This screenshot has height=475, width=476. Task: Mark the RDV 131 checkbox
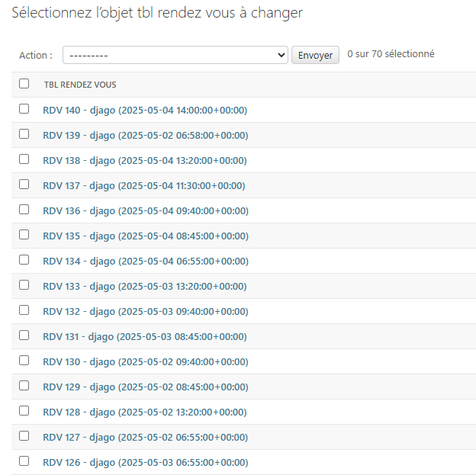[x=24, y=335]
